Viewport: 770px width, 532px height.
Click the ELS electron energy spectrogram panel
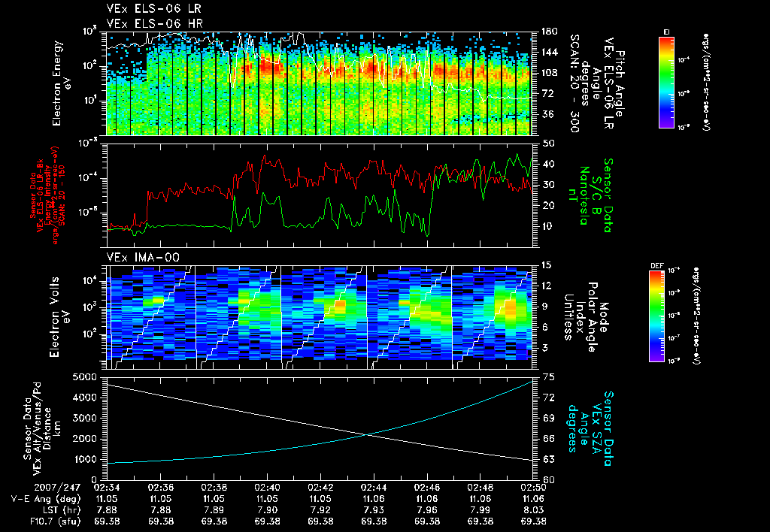[319, 83]
